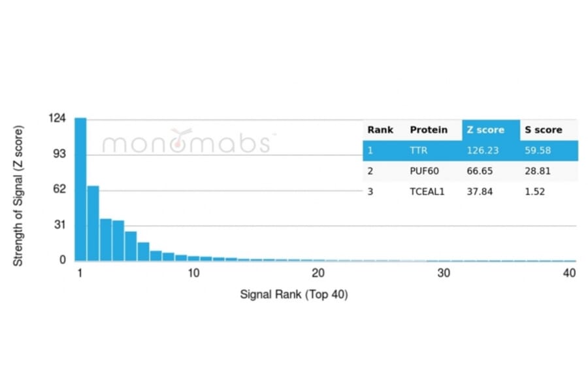Viewport: 588px width, 388px height.
Task: Select the PUF60 table row
Action: tap(470, 170)
